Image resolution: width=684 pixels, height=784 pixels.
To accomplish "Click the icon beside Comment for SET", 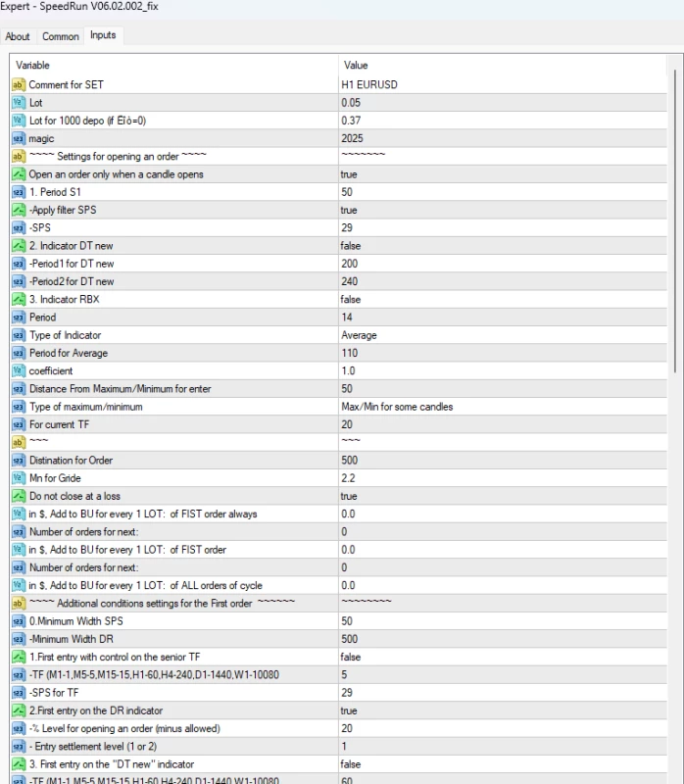I will [18, 84].
